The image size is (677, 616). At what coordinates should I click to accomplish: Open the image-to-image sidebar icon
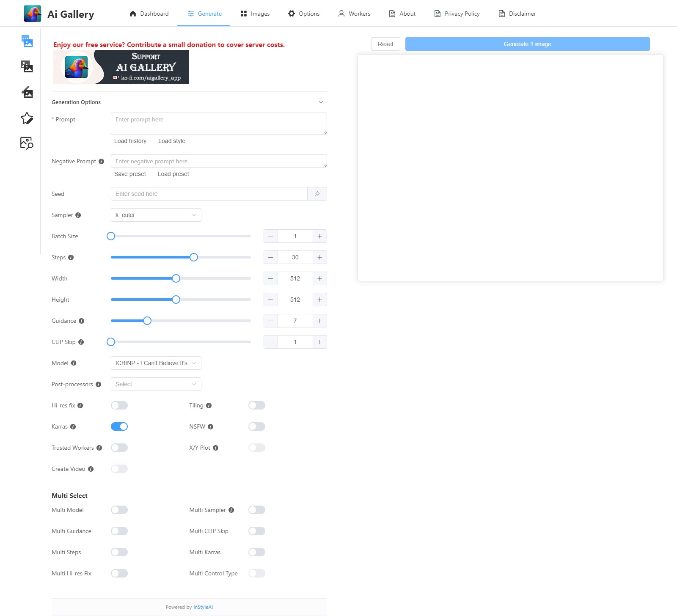[x=27, y=66]
